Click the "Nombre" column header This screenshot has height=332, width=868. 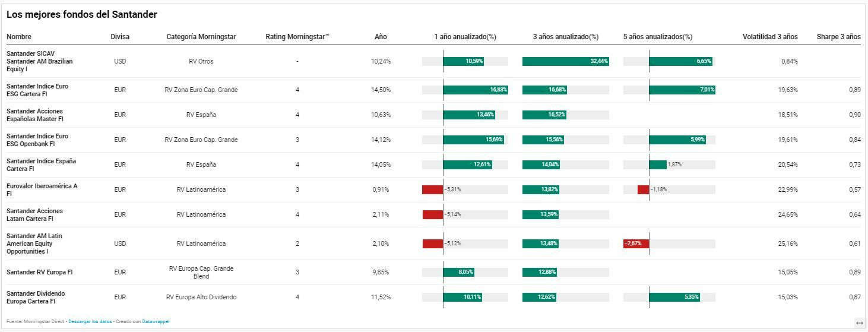click(19, 37)
